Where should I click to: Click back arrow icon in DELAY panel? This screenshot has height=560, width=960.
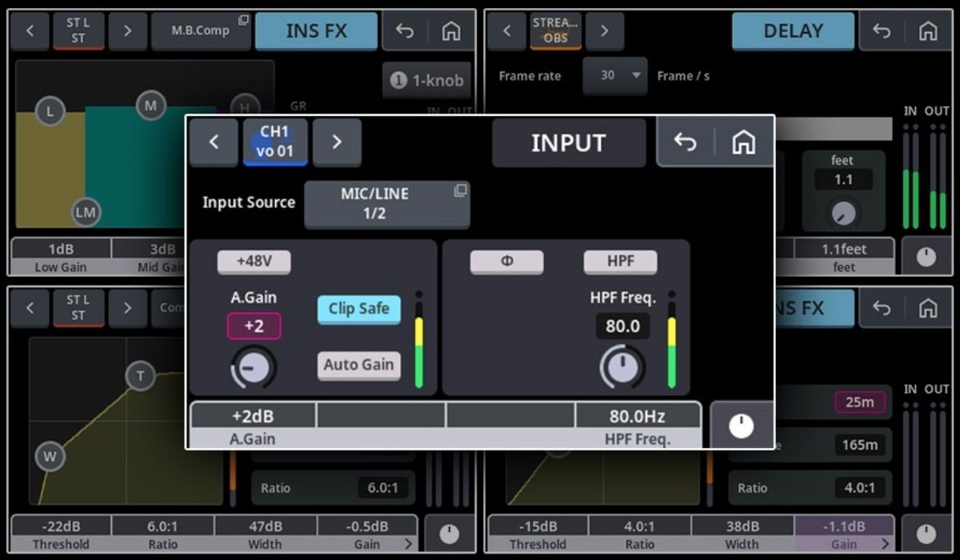point(882,31)
